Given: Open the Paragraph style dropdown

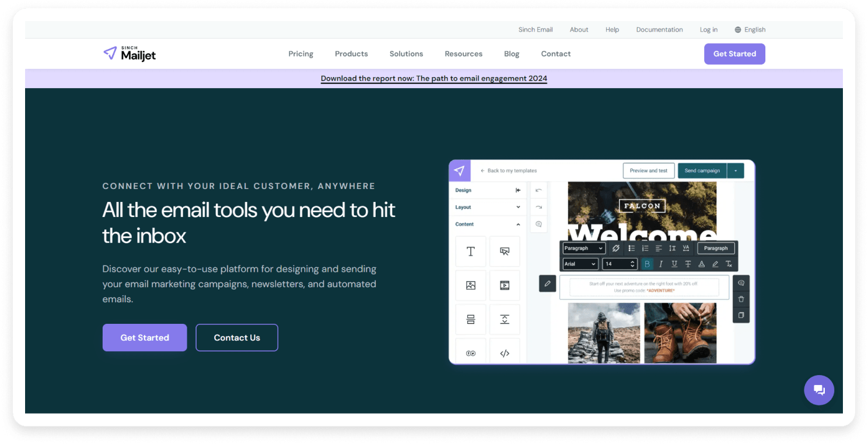Looking at the screenshot, I should (x=584, y=249).
